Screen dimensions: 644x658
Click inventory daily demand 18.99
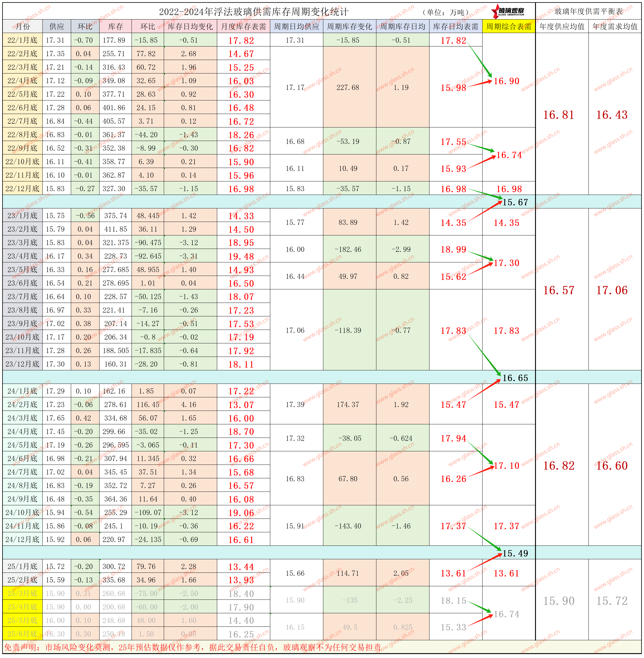453,249
